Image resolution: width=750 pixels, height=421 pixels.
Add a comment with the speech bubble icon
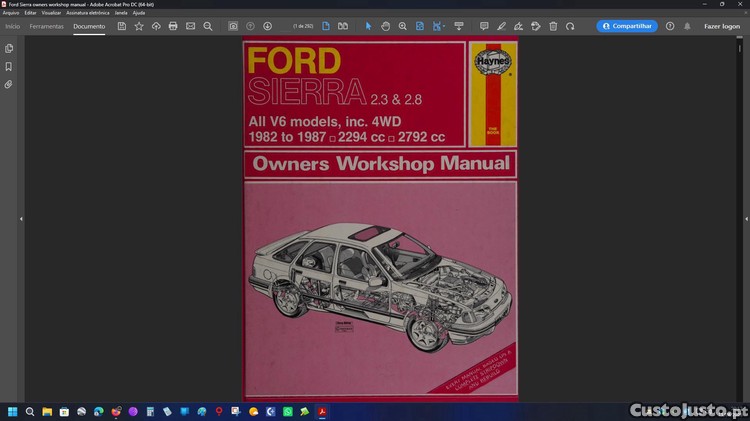click(484, 26)
